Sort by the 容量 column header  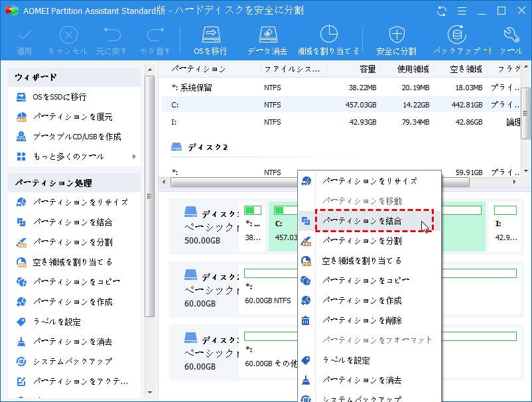pos(367,69)
